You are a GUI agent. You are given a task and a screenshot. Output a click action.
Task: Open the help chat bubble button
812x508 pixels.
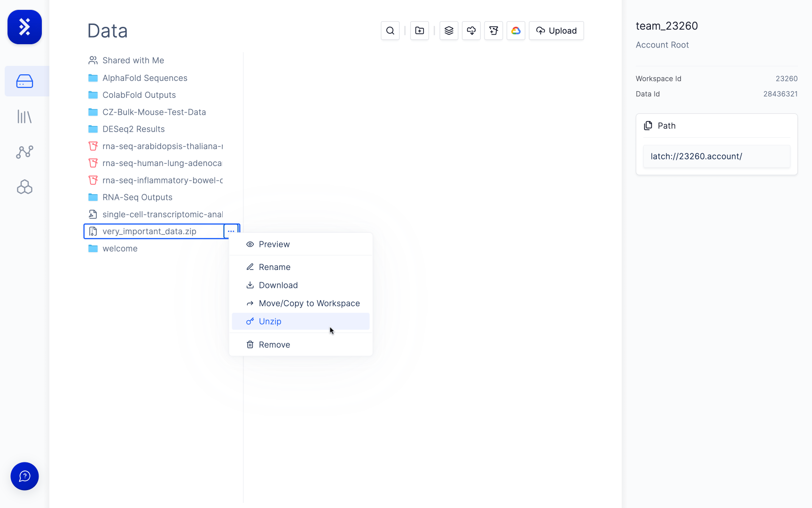pyautogui.click(x=24, y=476)
